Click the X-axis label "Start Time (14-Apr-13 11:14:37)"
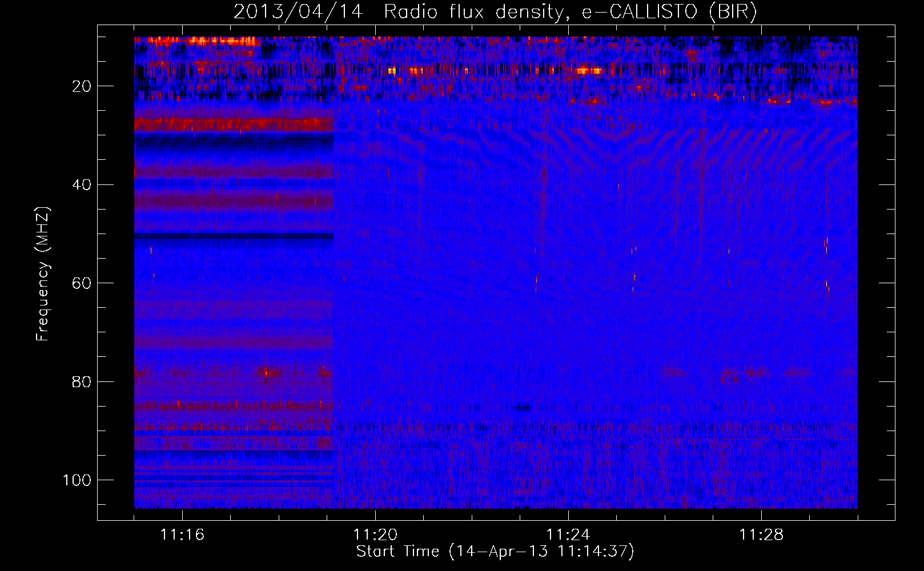Viewport: 924px width, 571px height. 495,552
